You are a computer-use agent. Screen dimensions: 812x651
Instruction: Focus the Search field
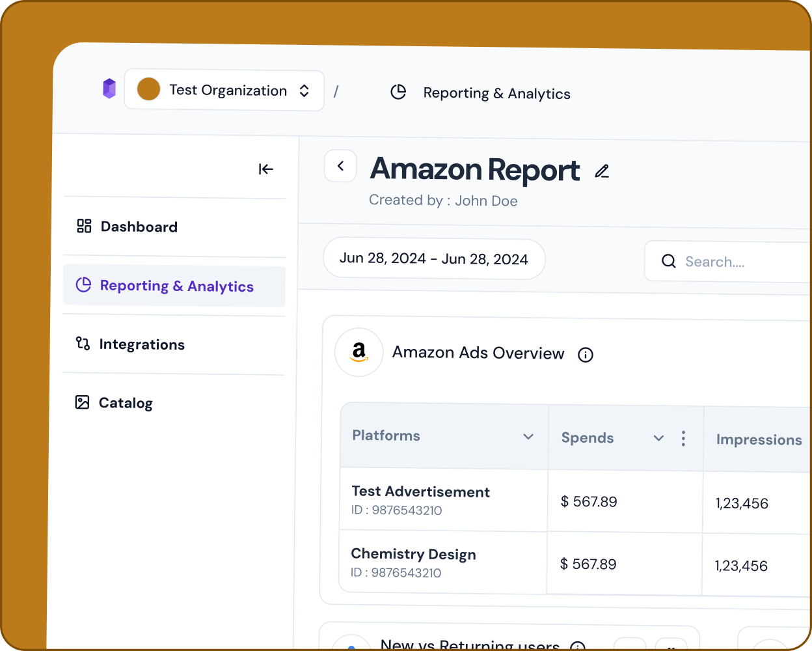coord(727,262)
